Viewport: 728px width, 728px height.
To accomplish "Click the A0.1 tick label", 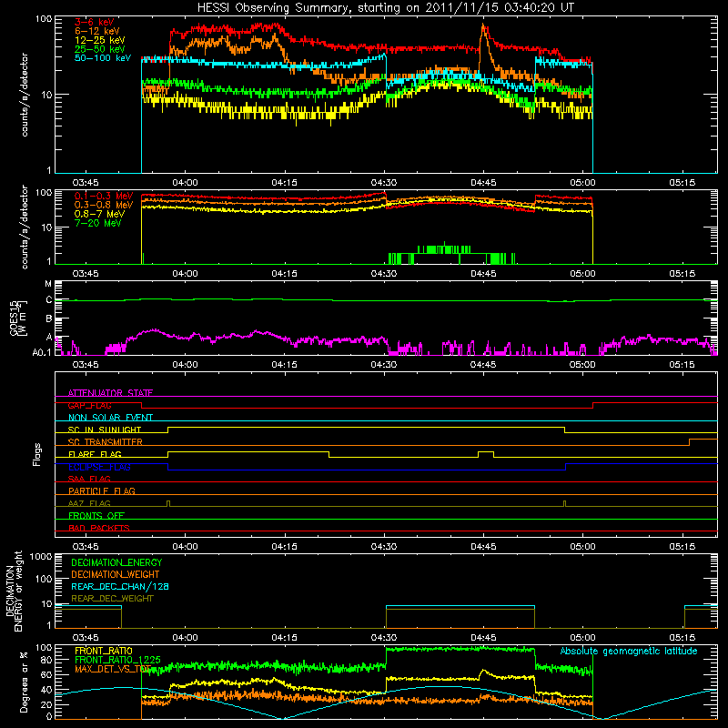I will [42, 353].
